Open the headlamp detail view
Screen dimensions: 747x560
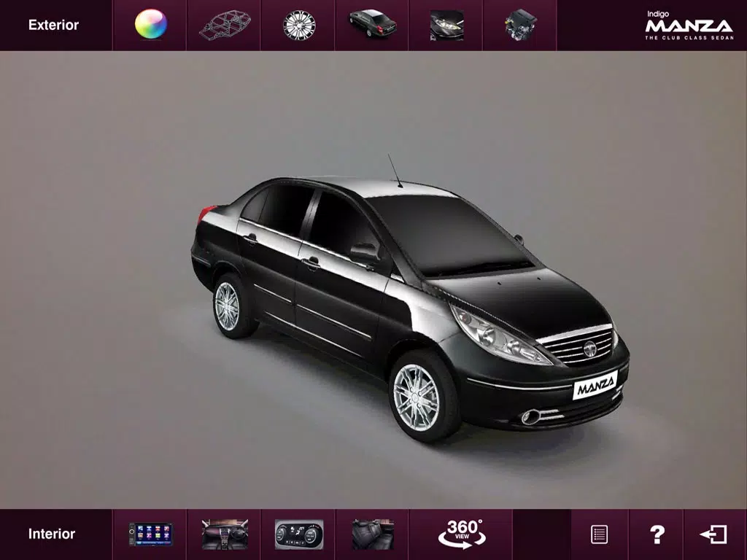(447, 26)
